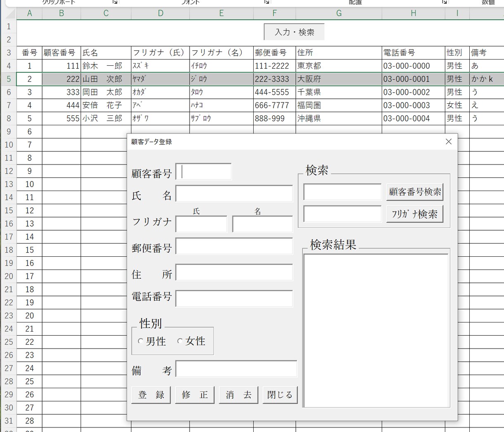Click the 顧客番号 input field

204,172
